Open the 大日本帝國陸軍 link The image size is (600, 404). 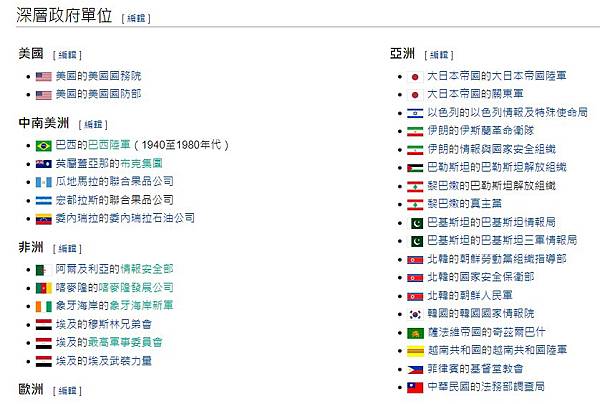coord(529,76)
